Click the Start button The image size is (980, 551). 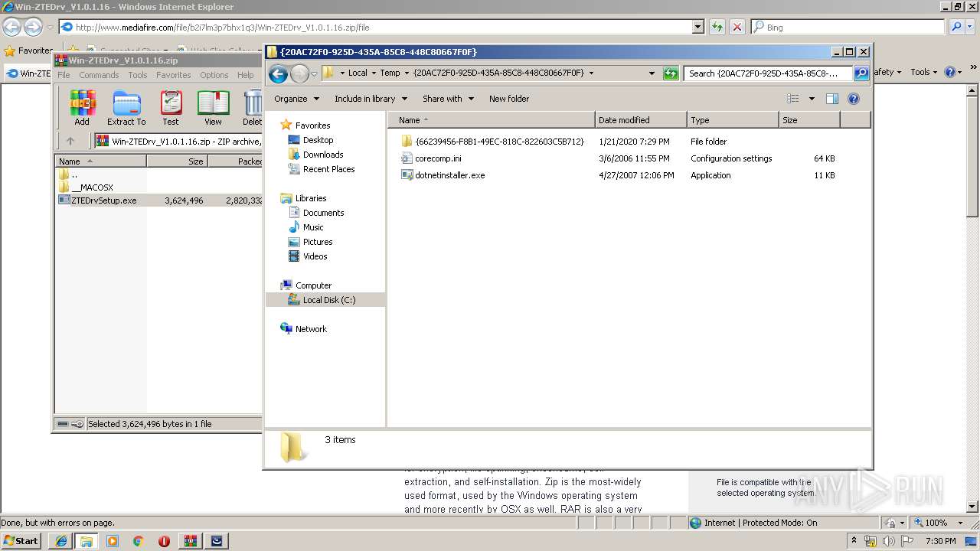[x=21, y=541]
